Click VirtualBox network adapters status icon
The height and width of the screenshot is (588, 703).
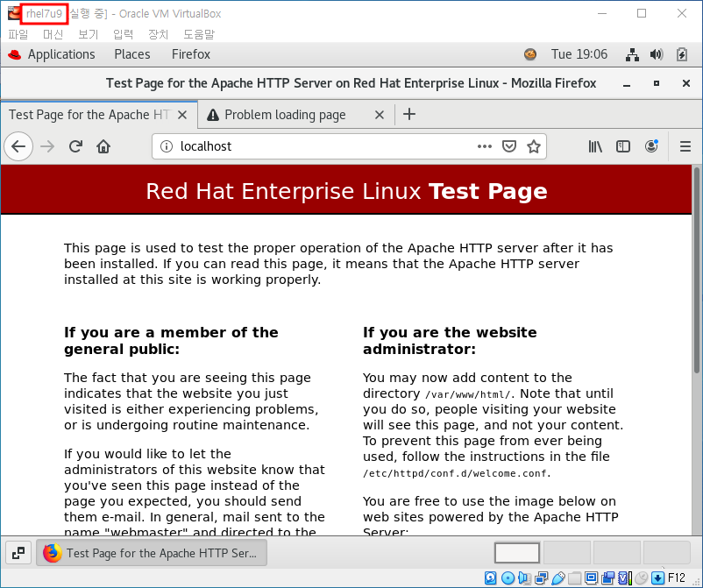point(541,578)
